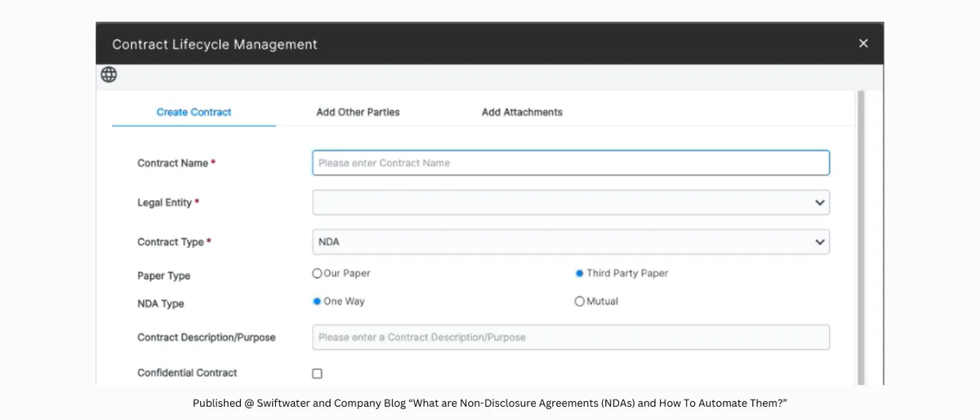Click the 'Published @ Swiftwater and Company Blog' caption

(x=490, y=403)
